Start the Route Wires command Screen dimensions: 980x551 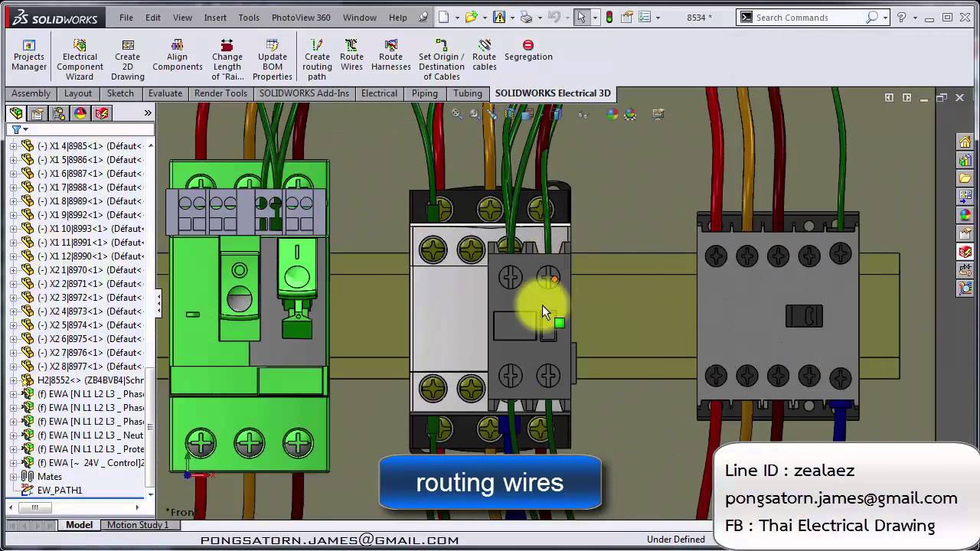(x=351, y=56)
